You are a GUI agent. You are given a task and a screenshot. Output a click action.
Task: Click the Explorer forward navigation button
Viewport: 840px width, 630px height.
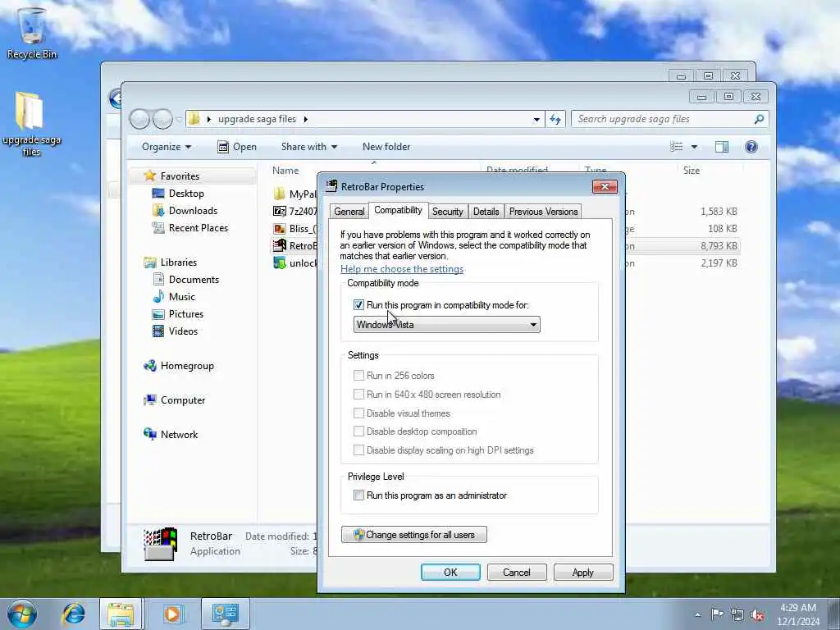[162, 119]
